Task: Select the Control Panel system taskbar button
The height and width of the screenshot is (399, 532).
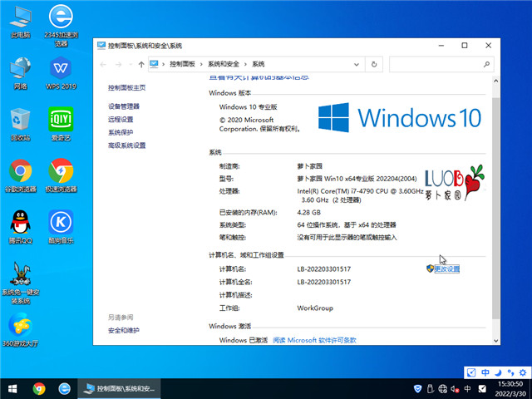Action: tap(119, 389)
